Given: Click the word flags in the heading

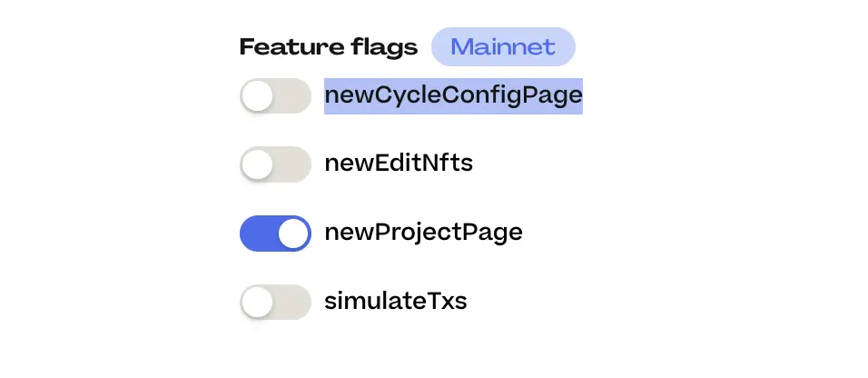Looking at the screenshot, I should (385, 47).
